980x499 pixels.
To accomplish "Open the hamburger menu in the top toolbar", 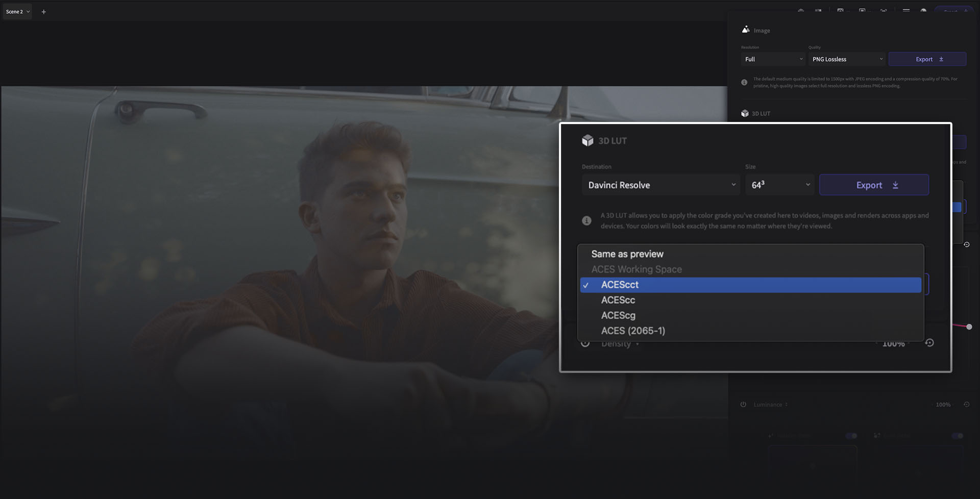I will pyautogui.click(x=906, y=10).
